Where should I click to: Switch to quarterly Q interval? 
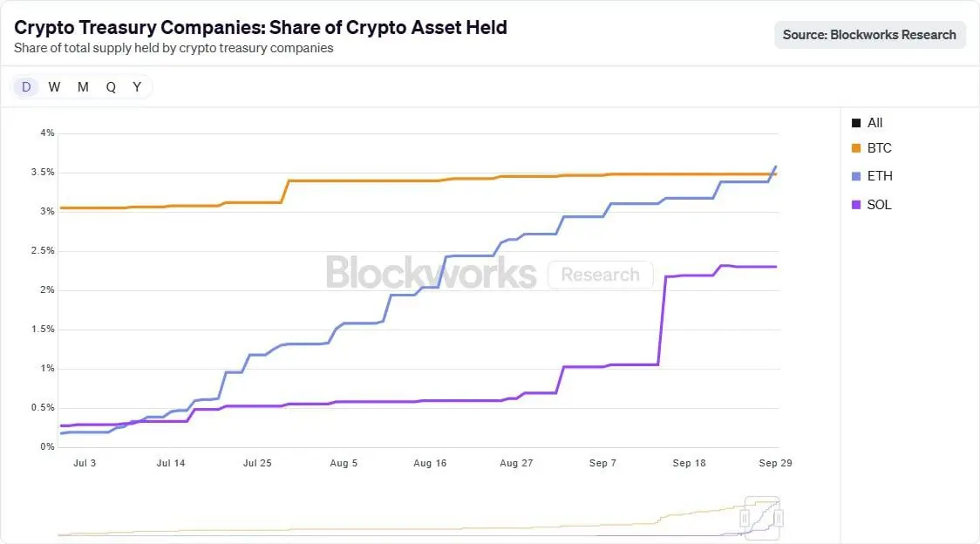(x=111, y=86)
